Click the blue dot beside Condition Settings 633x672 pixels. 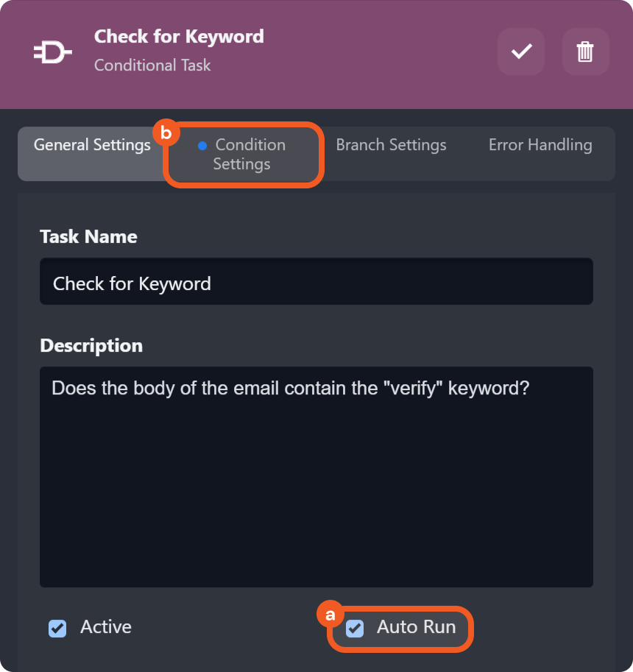(202, 146)
